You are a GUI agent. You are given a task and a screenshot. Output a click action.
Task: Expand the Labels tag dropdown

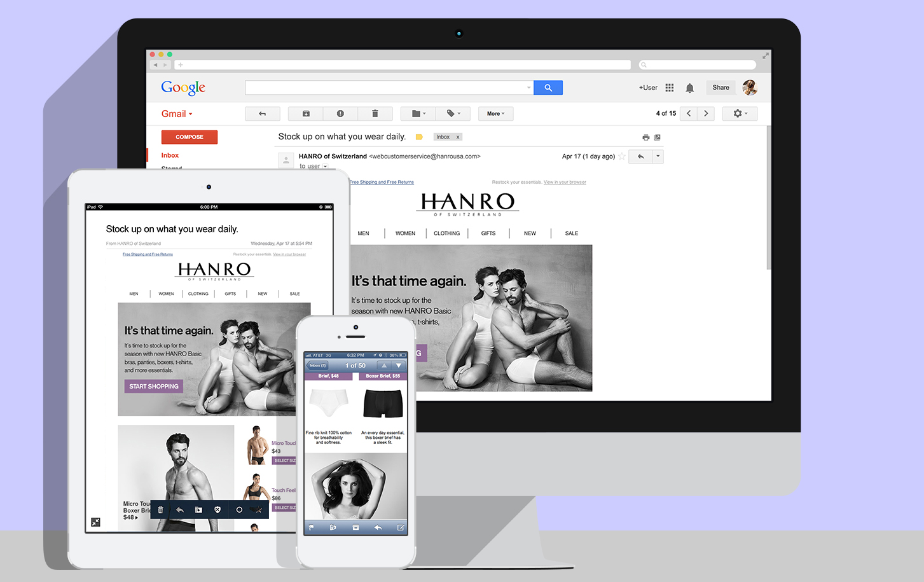pos(453,114)
